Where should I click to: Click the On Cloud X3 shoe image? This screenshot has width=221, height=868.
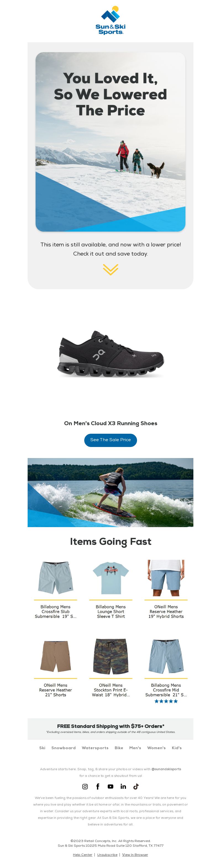tap(110, 354)
